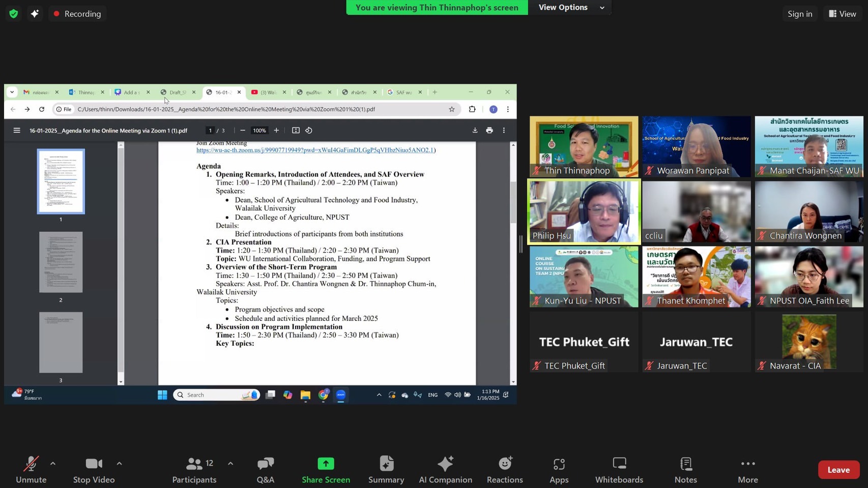868x488 pixels.
Task: Open the AI Companion panel
Action: point(445,470)
